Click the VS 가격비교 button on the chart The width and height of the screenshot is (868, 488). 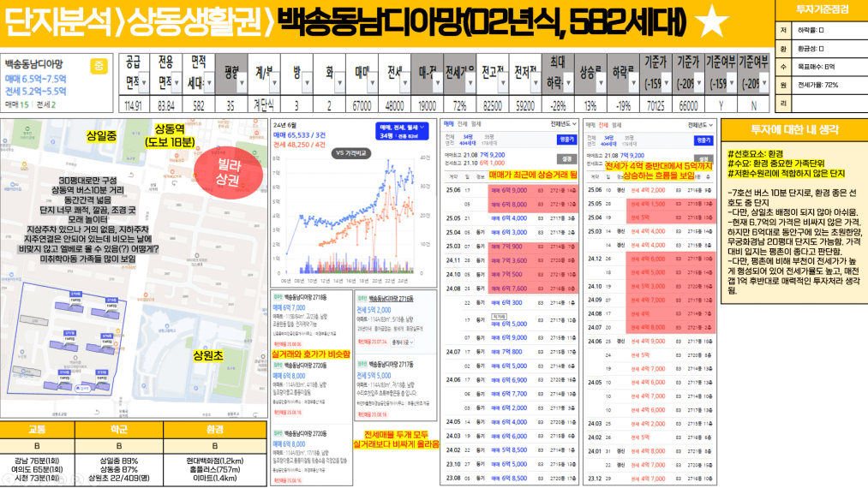click(352, 152)
